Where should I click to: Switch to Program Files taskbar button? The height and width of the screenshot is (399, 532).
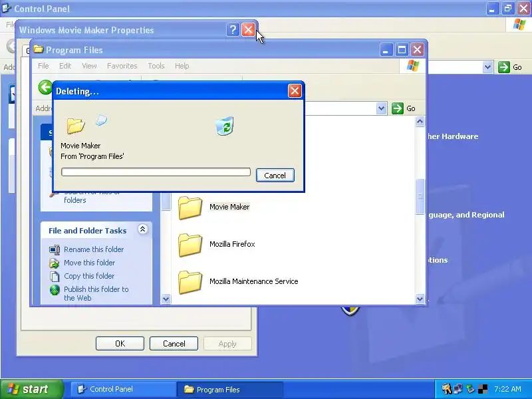coord(229,389)
